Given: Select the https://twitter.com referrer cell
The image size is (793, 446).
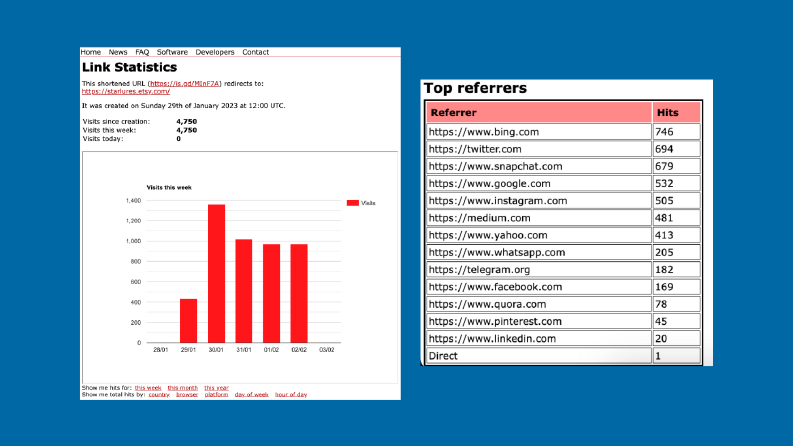Looking at the screenshot, I should pos(539,149).
